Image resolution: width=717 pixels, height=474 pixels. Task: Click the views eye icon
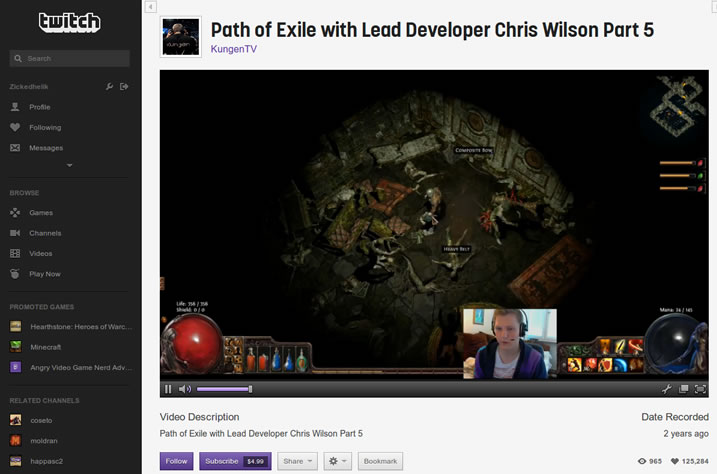642,461
